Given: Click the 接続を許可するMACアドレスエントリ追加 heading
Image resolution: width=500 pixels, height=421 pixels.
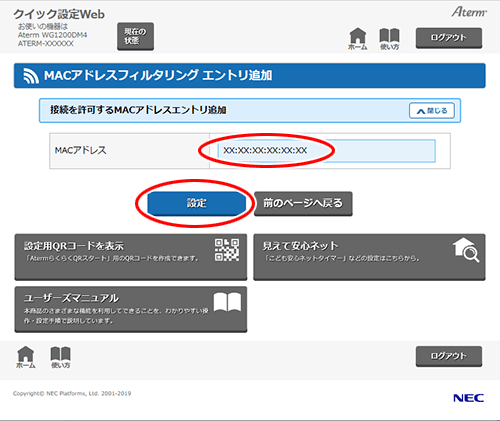Looking at the screenshot, I should coord(138,110).
